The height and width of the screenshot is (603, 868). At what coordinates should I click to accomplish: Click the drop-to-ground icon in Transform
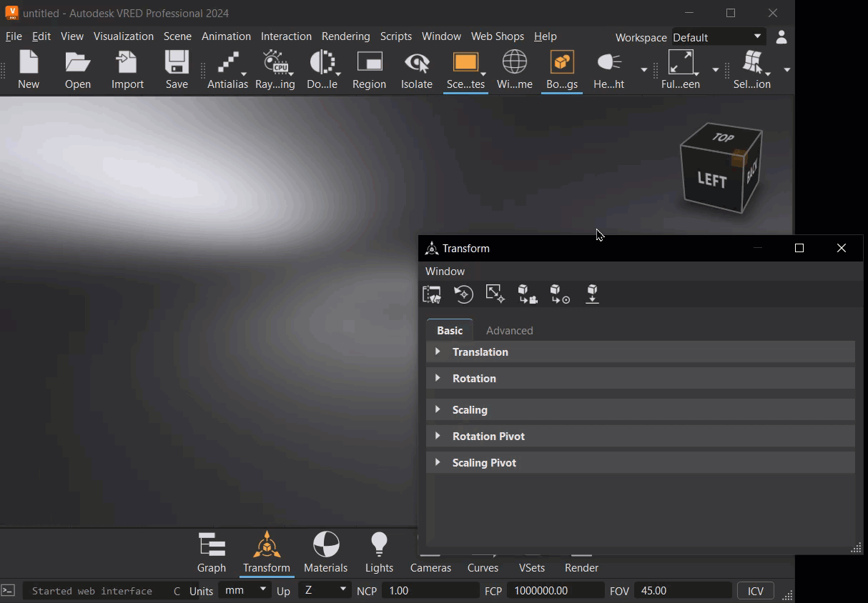[592, 294]
